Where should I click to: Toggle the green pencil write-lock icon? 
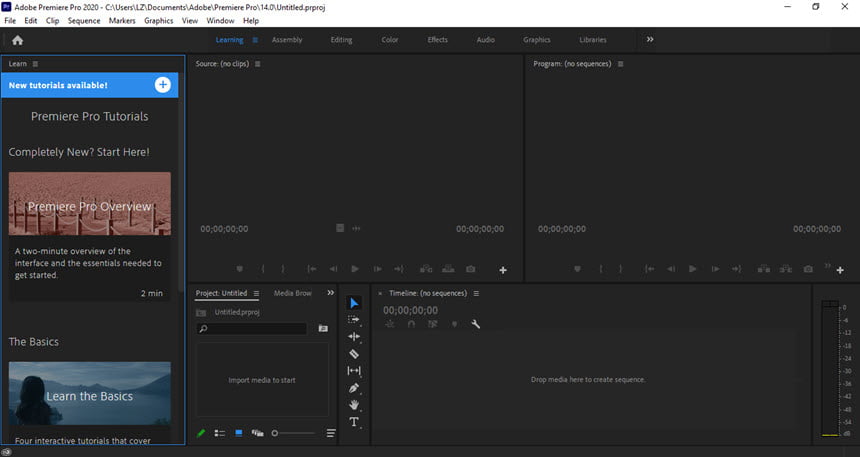tap(201, 433)
